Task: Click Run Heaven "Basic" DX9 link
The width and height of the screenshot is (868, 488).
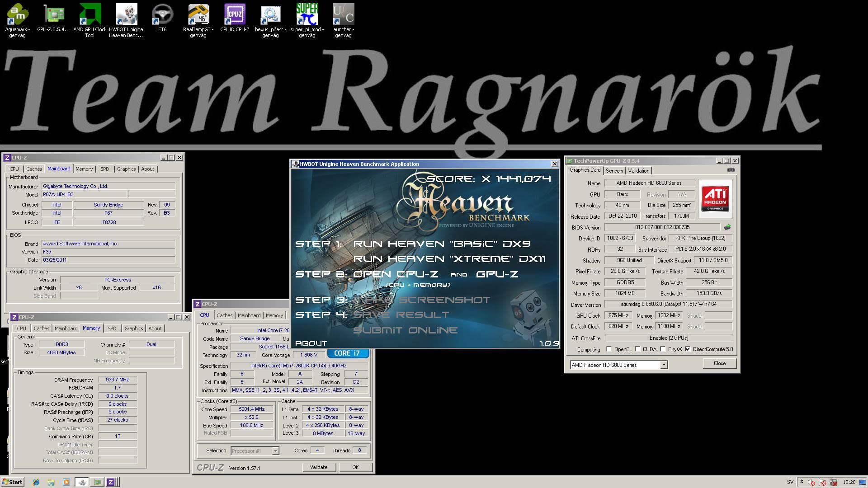Action: tap(442, 244)
